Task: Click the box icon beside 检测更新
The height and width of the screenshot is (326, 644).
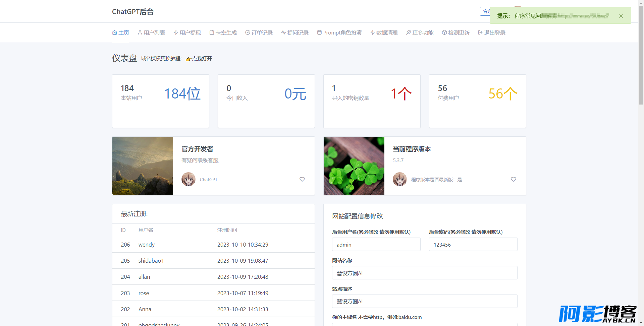Action: point(444,32)
